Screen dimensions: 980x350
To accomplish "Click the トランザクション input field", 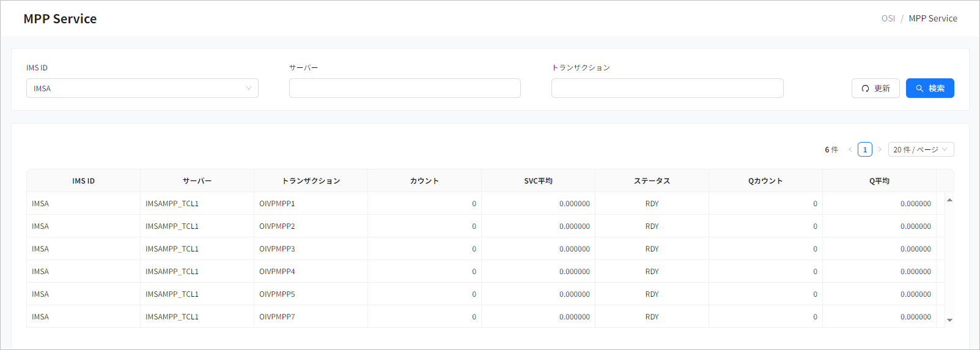I will [x=667, y=88].
